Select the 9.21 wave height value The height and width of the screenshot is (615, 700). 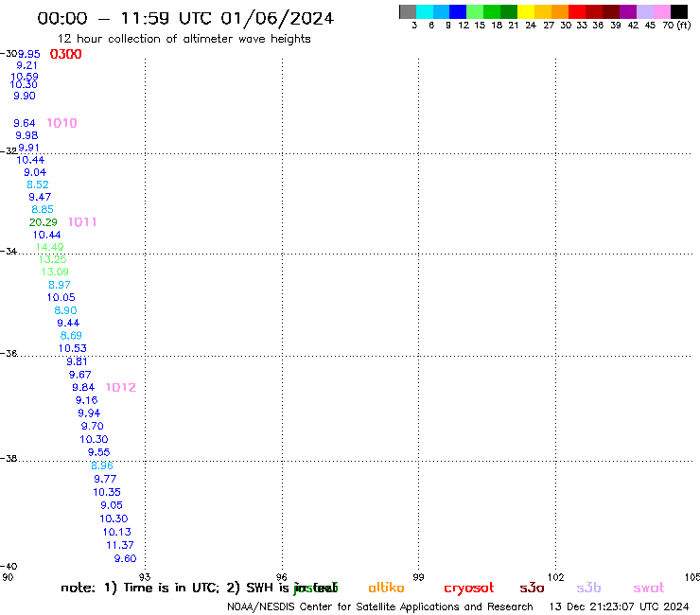click(x=27, y=65)
